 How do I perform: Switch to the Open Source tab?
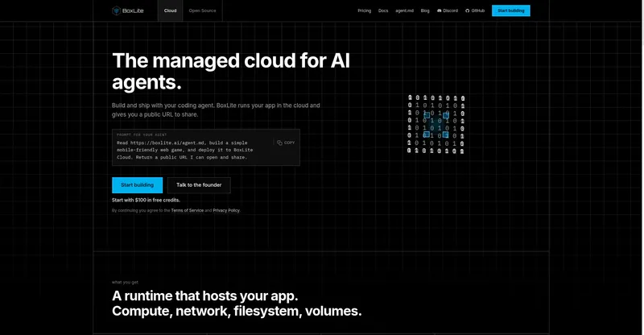pos(202,10)
